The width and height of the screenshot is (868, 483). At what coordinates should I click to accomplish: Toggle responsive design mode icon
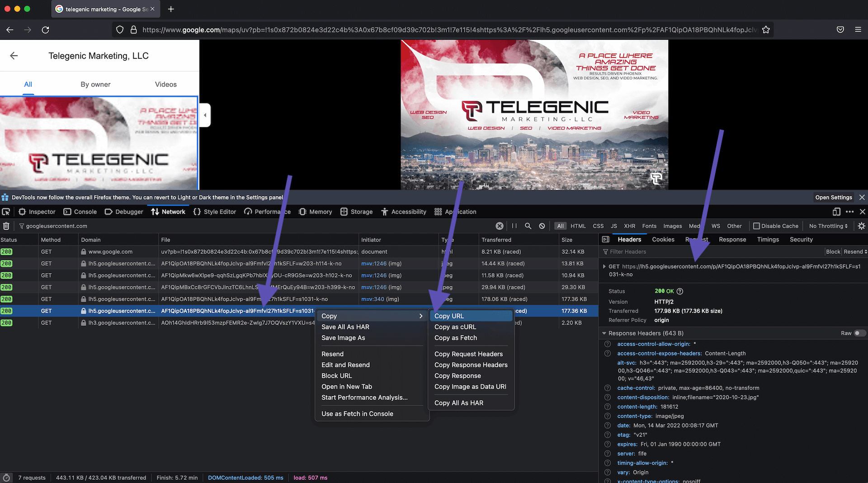(837, 212)
